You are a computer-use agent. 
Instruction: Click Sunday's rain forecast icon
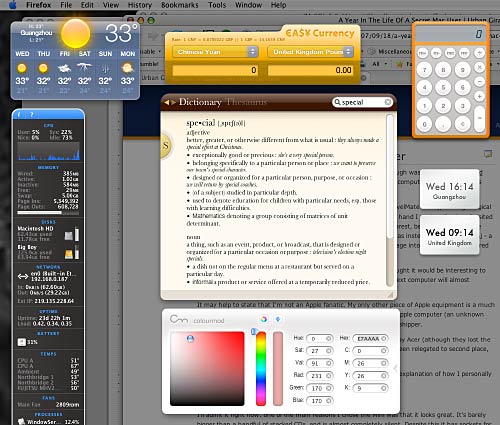pyautogui.click(x=105, y=69)
